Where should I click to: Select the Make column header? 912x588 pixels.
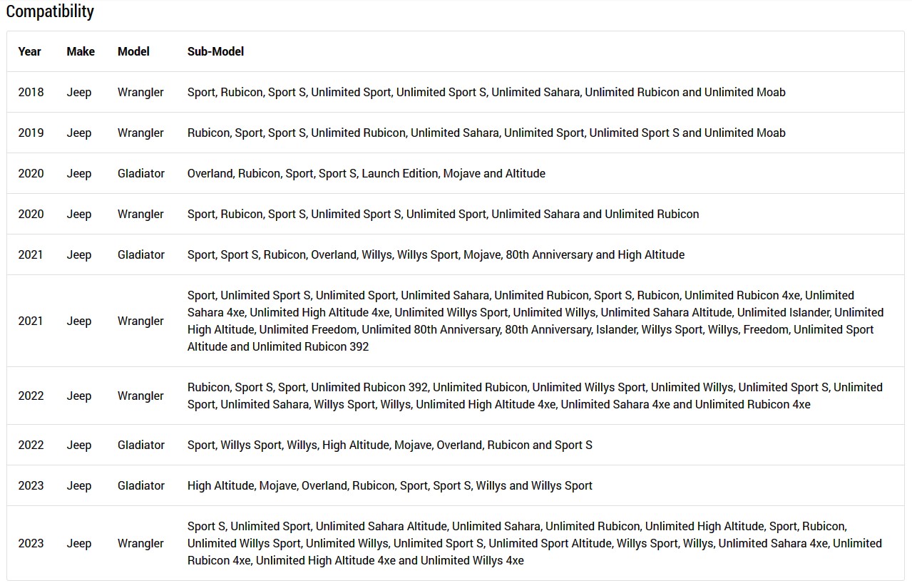[81, 51]
